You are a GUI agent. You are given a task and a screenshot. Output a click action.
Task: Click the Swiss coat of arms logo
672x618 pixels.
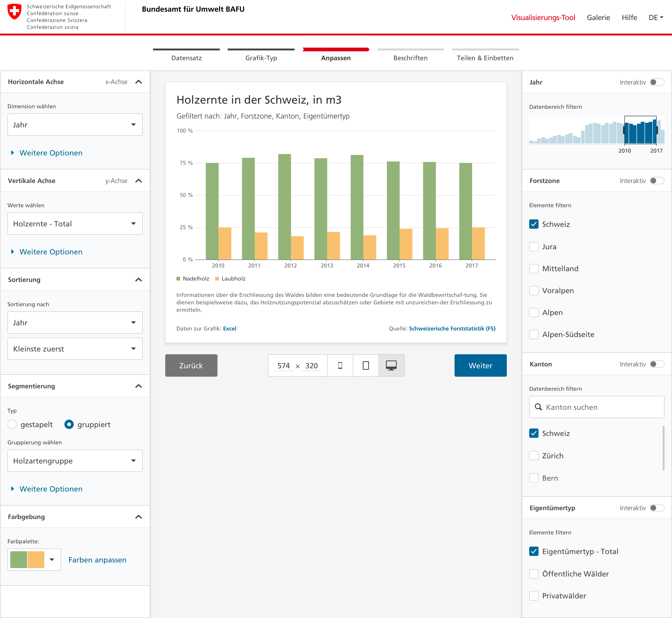click(14, 12)
